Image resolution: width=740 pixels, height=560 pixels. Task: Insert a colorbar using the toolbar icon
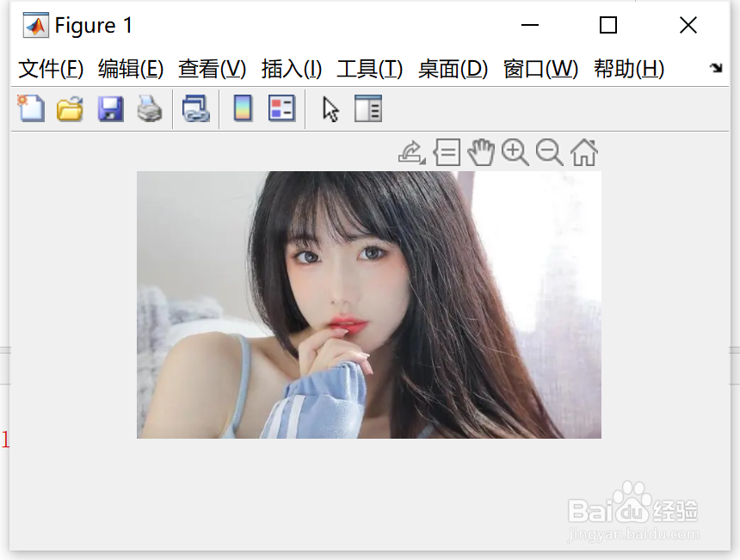coord(243,108)
